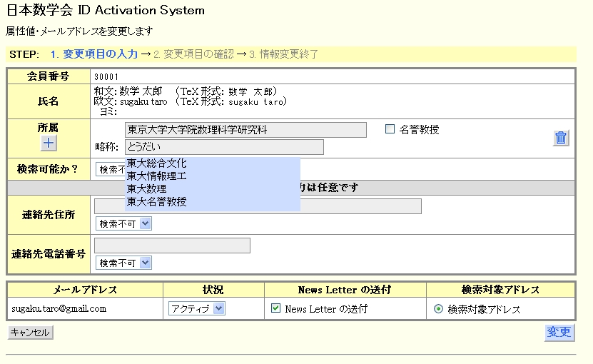The image size is (593, 364).
Task: Click the plus icon to add affiliation
Action: pyautogui.click(x=49, y=143)
